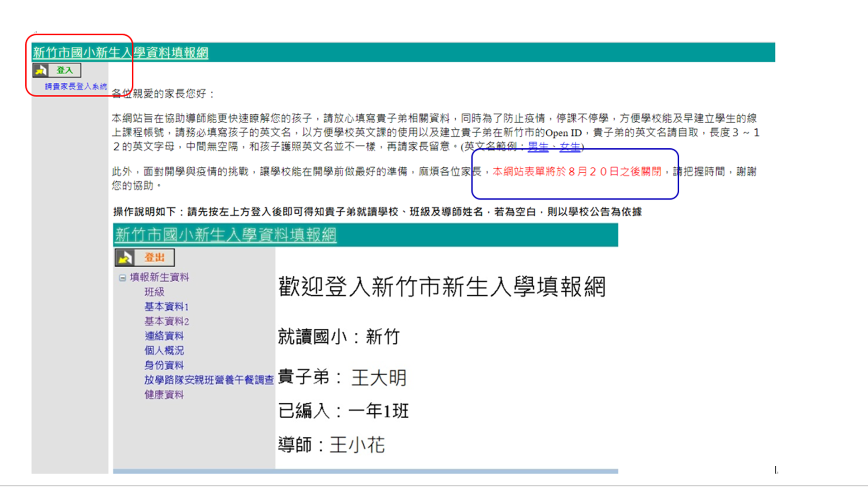
Task: Click the bold 操作說明如下 instruction line
Action: point(377,212)
